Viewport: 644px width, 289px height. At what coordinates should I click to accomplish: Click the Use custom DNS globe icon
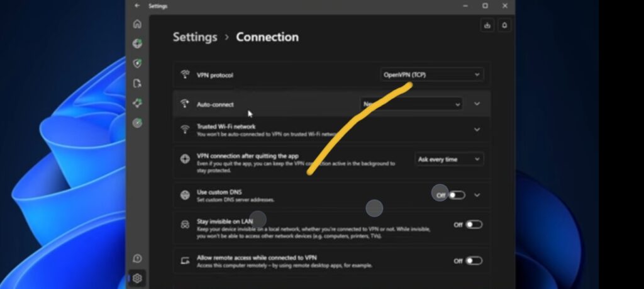click(186, 195)
